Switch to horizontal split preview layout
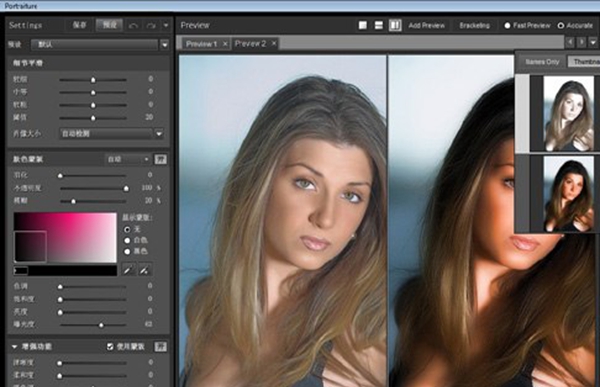 (379, 25)
